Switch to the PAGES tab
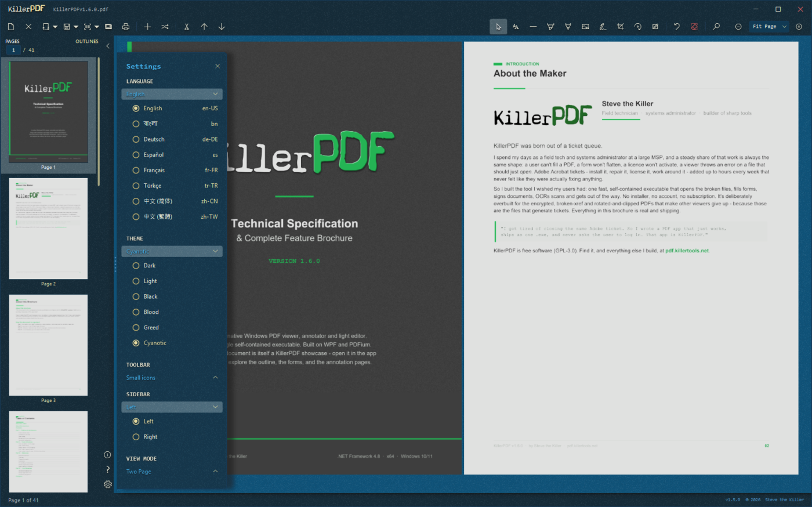Image resolution: width=812 pixels, height=507 pixels. (12, 42)
